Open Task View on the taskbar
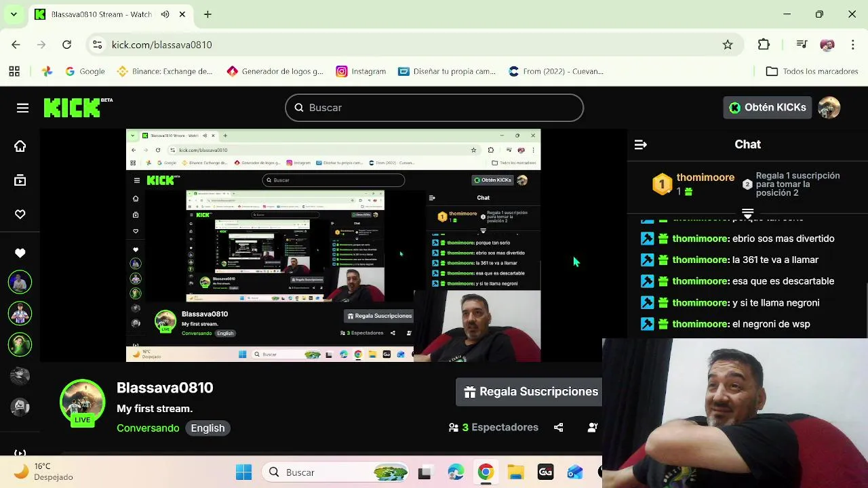The image size is (868, 488). tap(425, 472)
